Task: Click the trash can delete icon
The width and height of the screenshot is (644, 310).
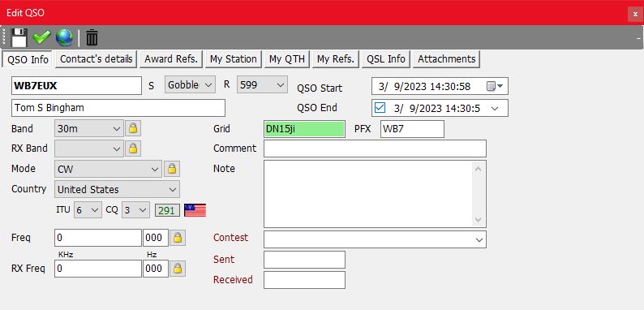Action: [x=92, y=38]
